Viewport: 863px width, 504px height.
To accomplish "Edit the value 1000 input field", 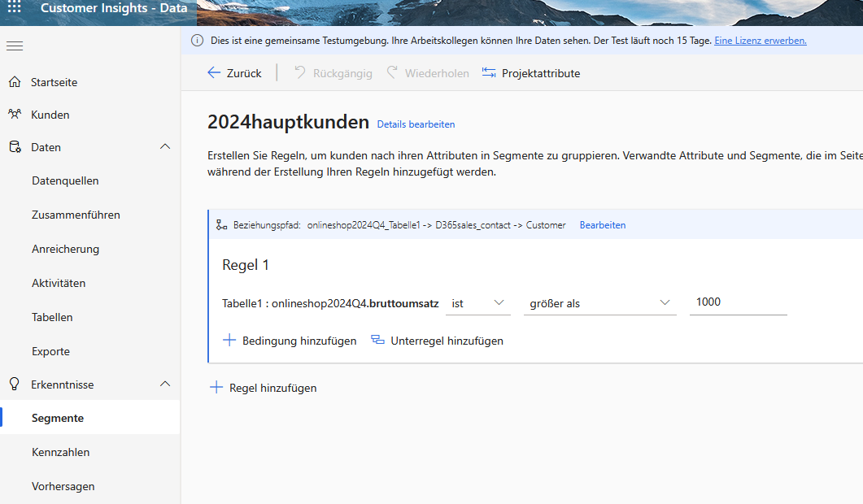I will point(736,302).
